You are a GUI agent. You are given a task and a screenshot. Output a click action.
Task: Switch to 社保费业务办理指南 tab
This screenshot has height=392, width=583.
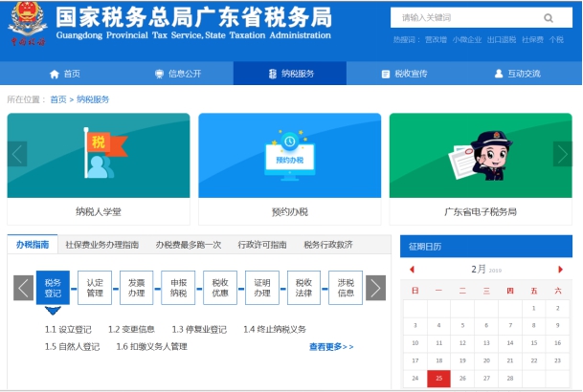tap(102, 245)
